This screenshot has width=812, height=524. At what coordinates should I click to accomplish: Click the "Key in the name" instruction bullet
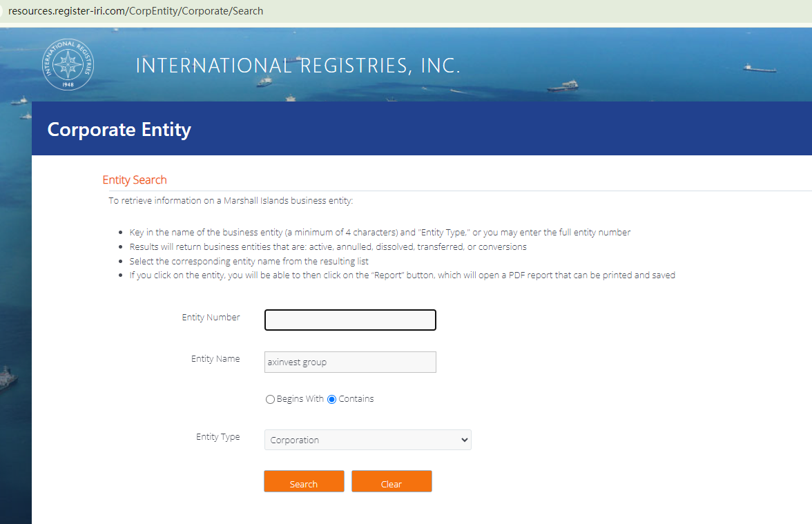380,232
